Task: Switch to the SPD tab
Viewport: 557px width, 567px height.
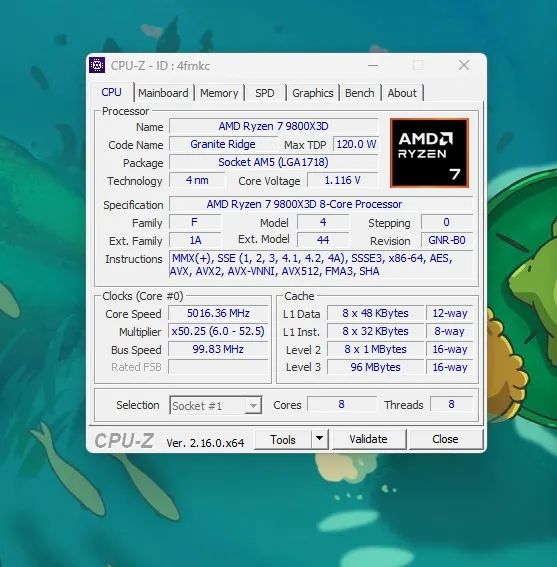Action: tap(265, 93)
